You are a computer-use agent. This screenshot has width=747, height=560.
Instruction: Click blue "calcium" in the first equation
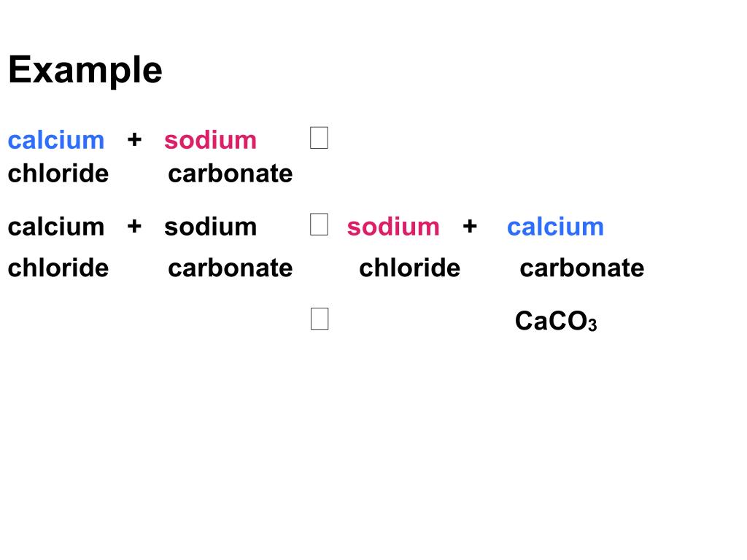(56, 140)
